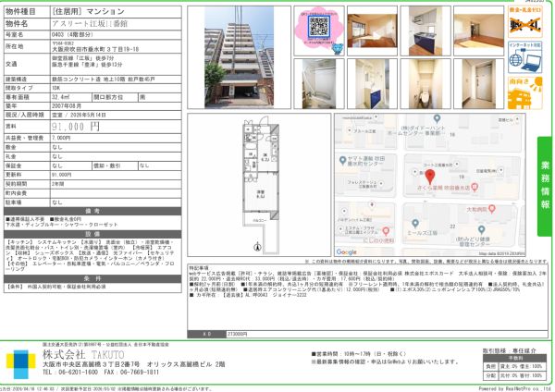The image size is (555, 392).
Task: Click the ダイドーハント ホームセンター map pin
Action: [437, 118]
